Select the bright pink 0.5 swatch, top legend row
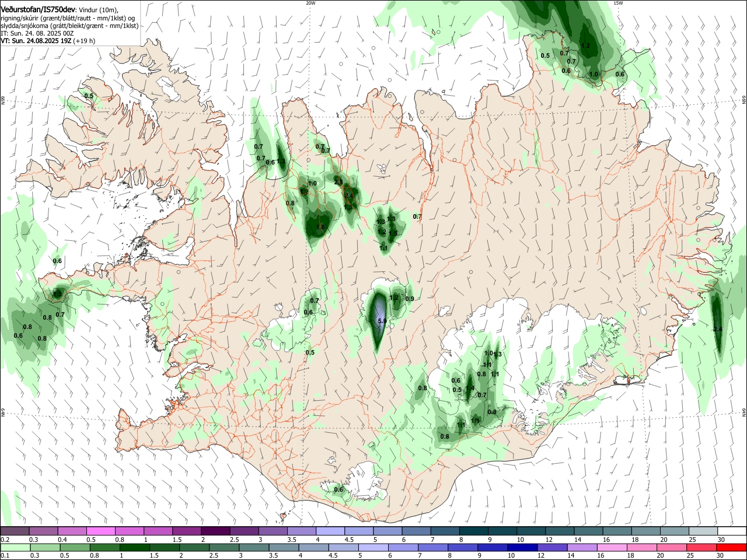This screenshot has height=560, width=747. coord(100,531)
